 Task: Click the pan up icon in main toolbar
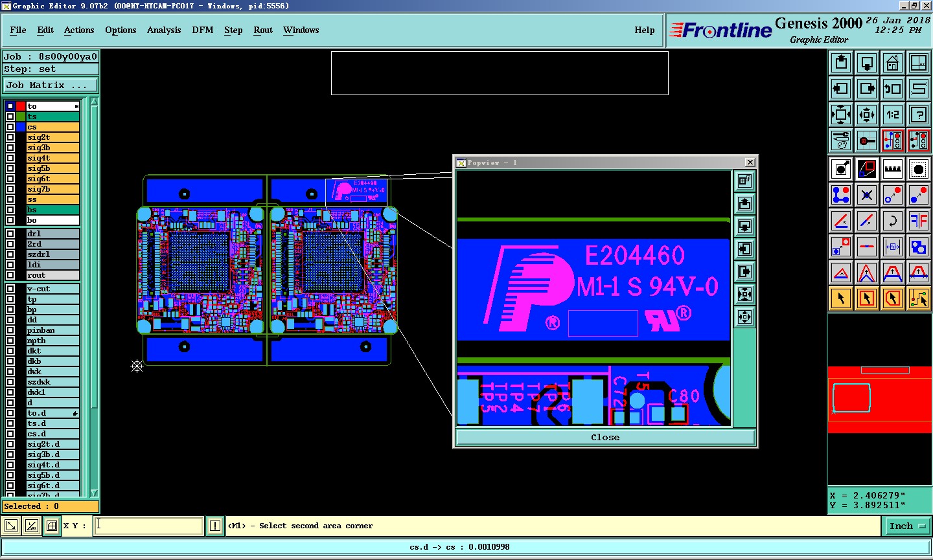(x=841, y=63)
